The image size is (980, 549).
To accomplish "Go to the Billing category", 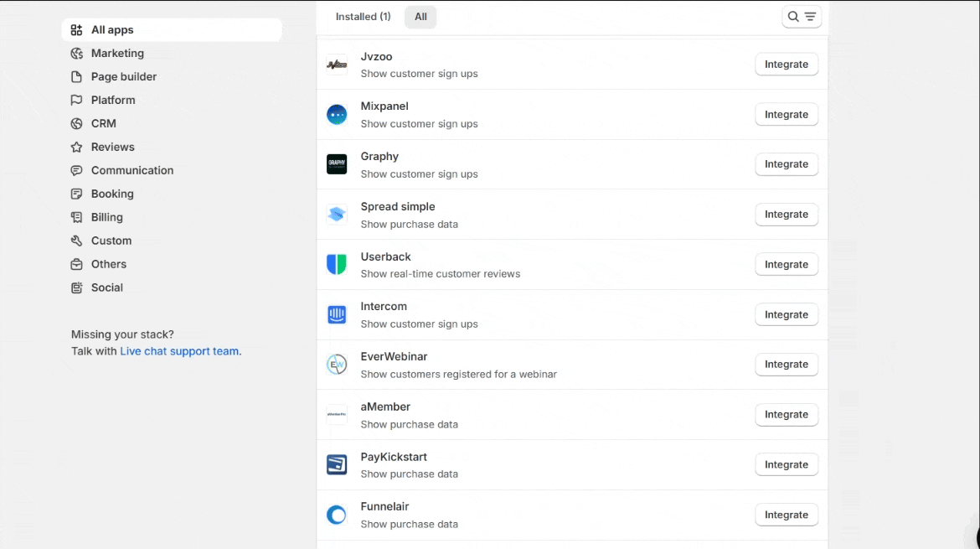I will click(107, 217).
